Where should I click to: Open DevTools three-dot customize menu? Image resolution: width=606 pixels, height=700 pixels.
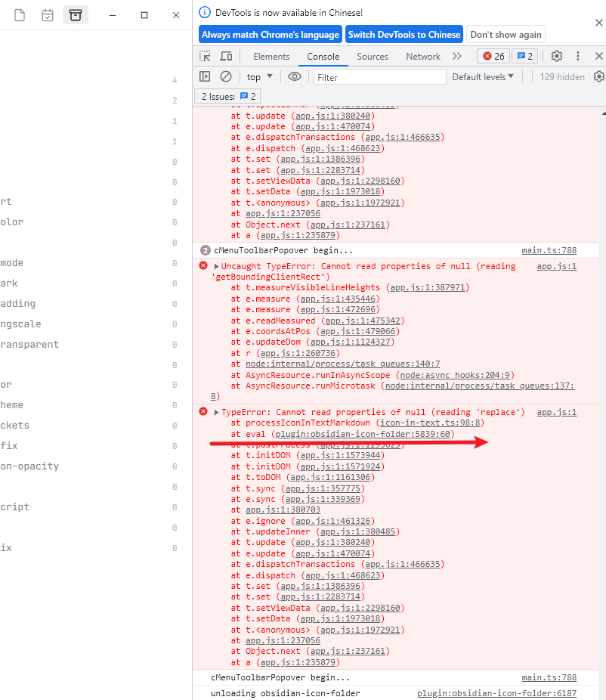tap(578, 56)
